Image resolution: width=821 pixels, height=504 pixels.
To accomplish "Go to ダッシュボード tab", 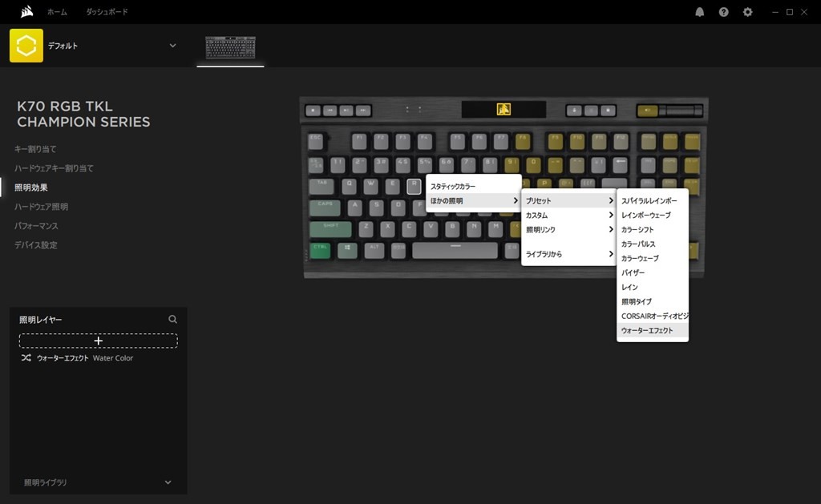I will click(107, 11).
